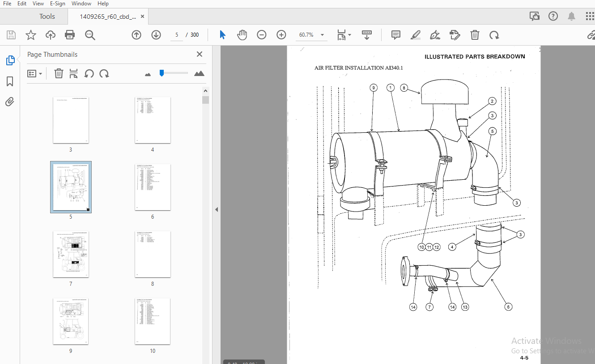The width and height of the screenshot is (595, 364).
Task: Open the help question mark icon
Action: [553, 17]
